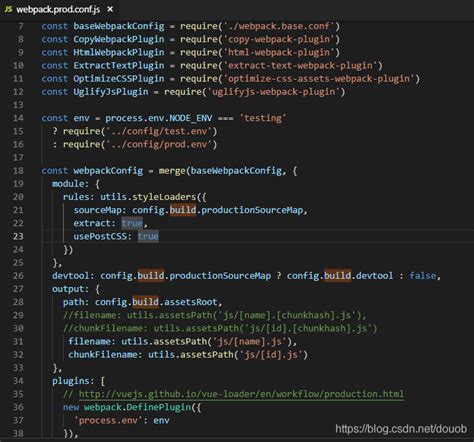Click line number 26 in gutter
This screenshot has height=442, width=474.
tap(18, 276)
